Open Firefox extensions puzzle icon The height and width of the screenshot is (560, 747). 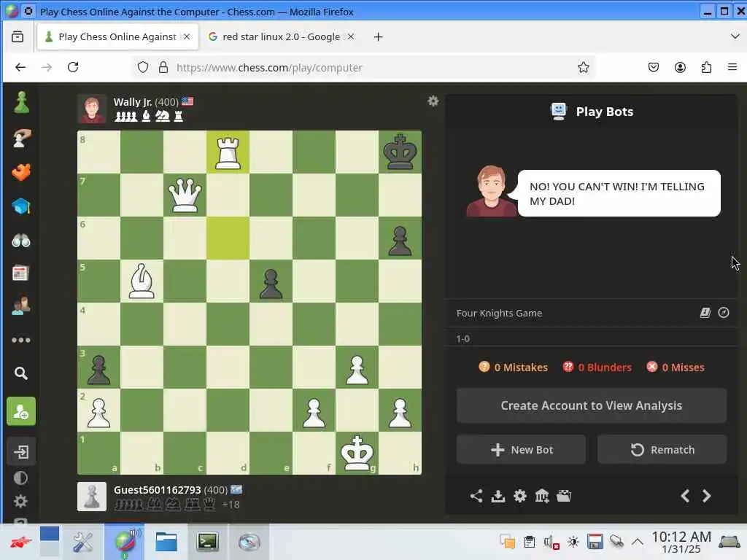tap(706, 67)
